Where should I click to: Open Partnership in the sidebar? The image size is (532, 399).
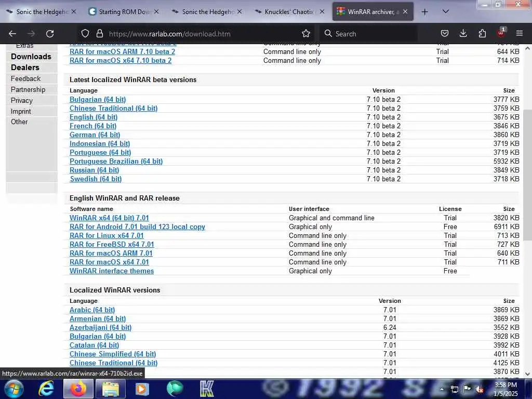click(x=28, y=89)
